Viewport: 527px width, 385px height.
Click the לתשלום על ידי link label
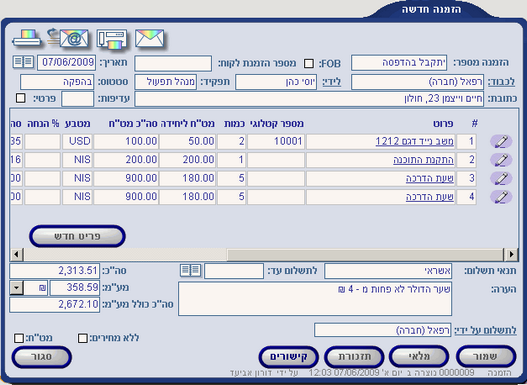coord(485,331)
